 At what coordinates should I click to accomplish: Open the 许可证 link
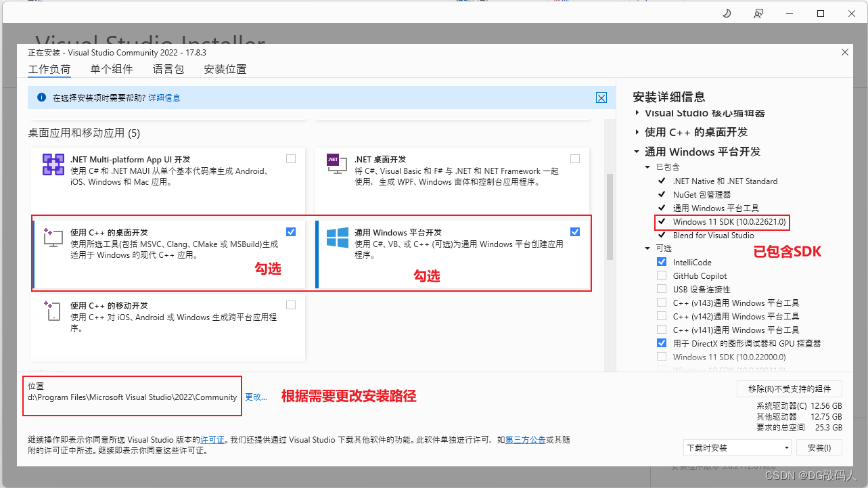click(x=212, y=439)
